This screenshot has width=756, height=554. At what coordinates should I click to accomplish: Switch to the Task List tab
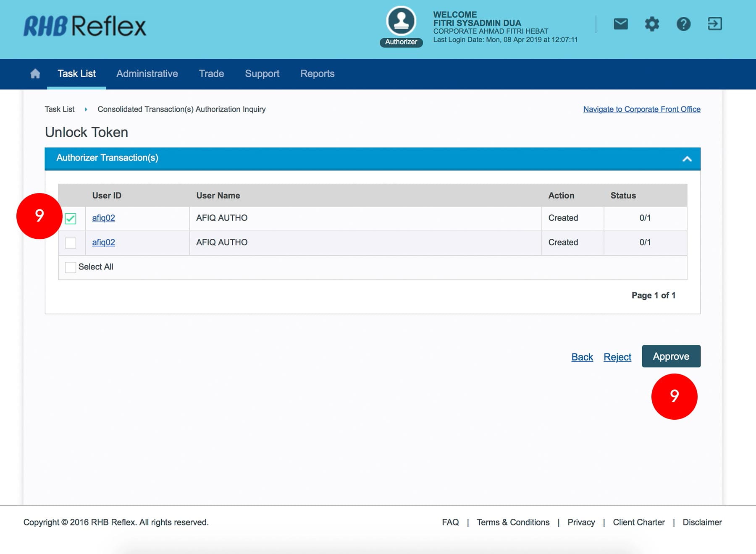(x=76, y=74)
